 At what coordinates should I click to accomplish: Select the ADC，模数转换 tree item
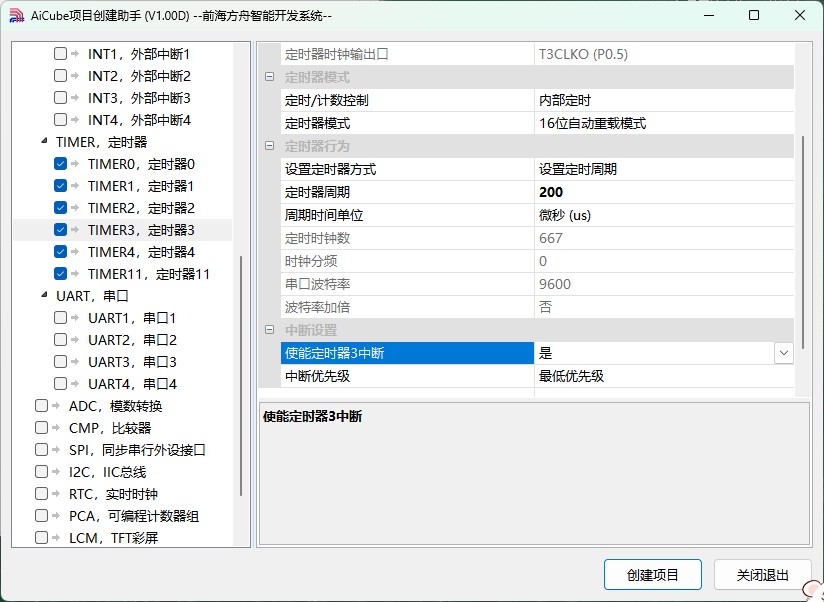tap(116, 406)
